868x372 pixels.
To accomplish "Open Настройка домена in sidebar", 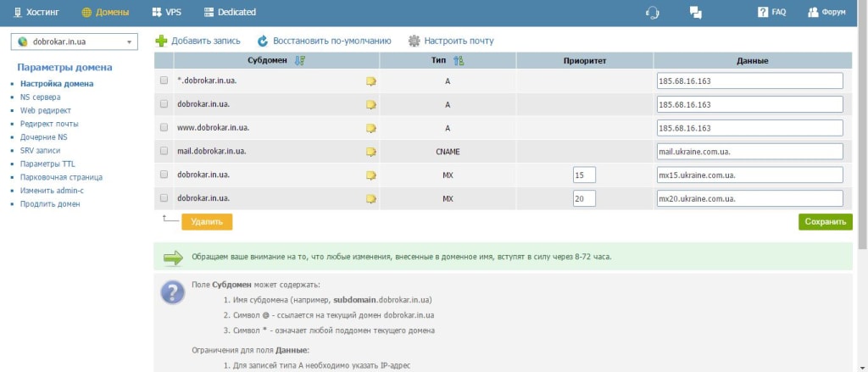I will point(57,84).
